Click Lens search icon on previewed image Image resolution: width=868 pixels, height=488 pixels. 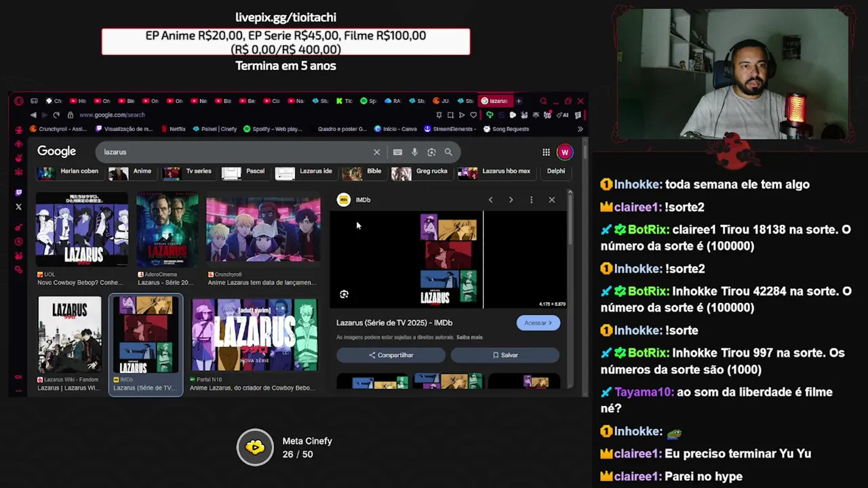344,294
